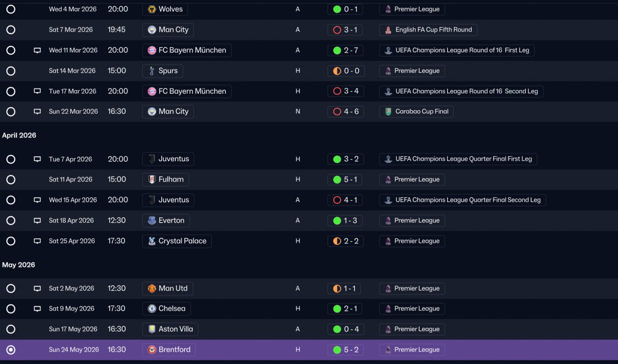Click the Man Utd crest icon

tap(152, 289)
